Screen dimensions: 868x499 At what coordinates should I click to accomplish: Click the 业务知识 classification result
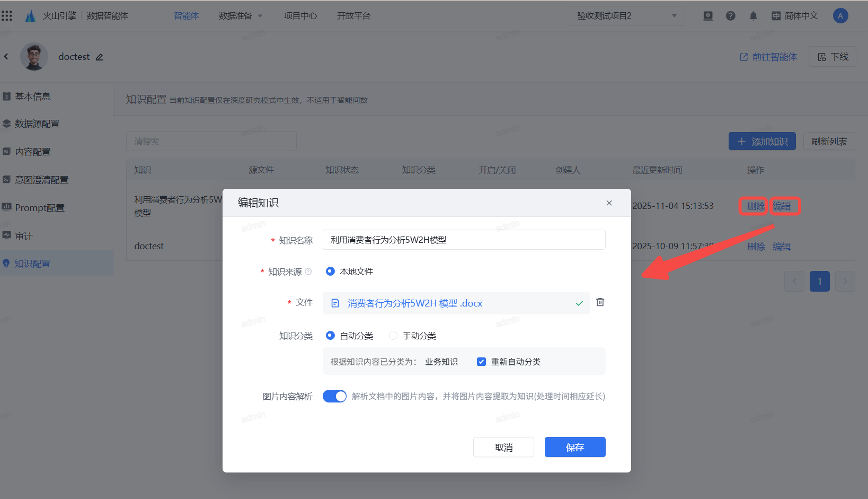point(441,362)
